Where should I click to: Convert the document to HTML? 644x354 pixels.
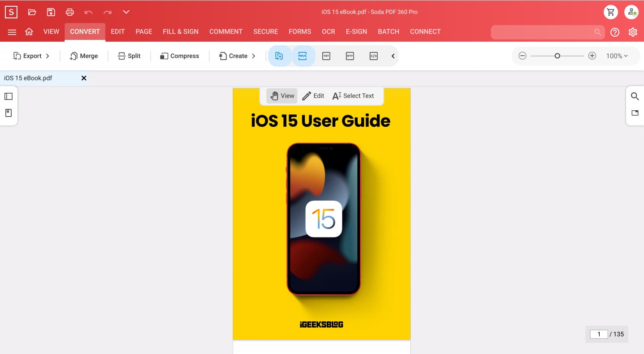(374, 56)
